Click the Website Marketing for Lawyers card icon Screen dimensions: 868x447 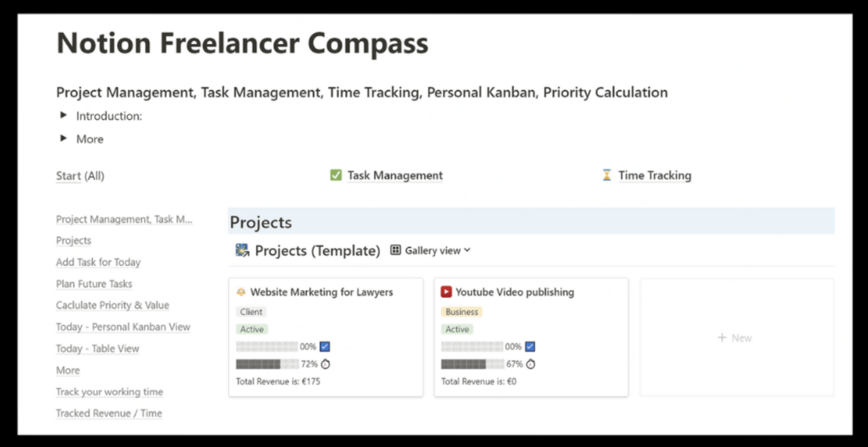pyautogui.click(x=241, y=292)
